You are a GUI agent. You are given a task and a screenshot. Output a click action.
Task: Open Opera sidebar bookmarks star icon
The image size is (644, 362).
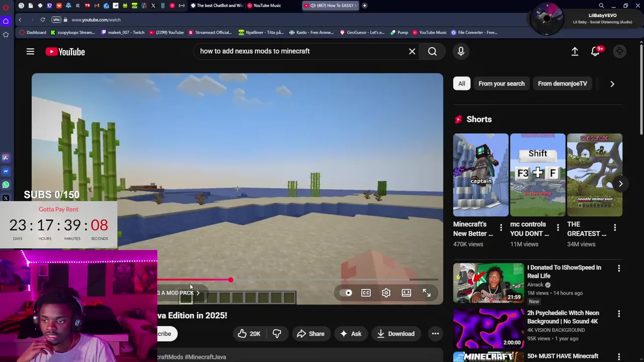[6, 34]
